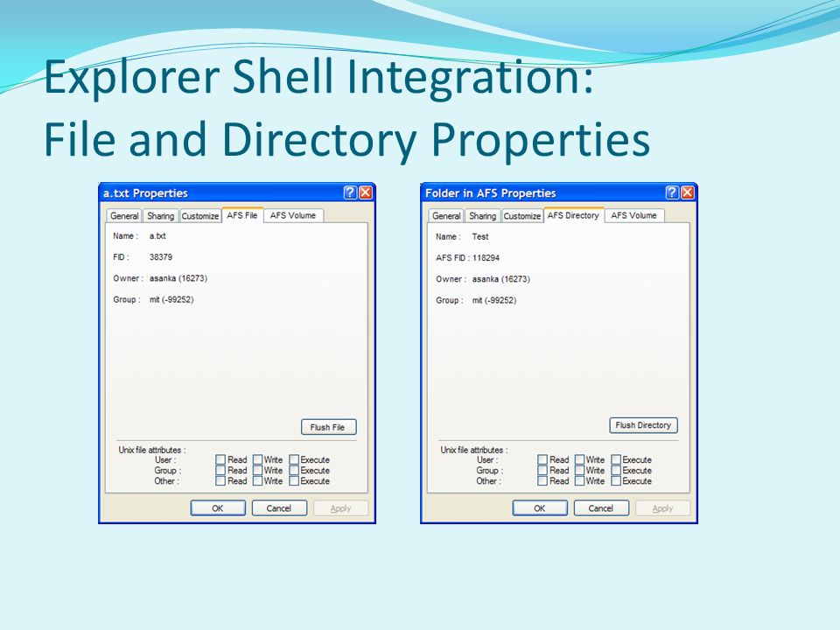
Task: Open Sharing tab in Folder in AFS Properties
Action: 483,216
